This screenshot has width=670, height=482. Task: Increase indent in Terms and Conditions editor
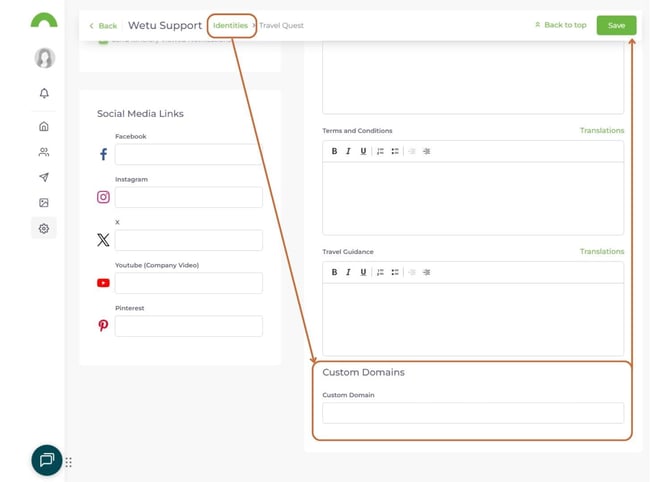[x=426, y=151]
